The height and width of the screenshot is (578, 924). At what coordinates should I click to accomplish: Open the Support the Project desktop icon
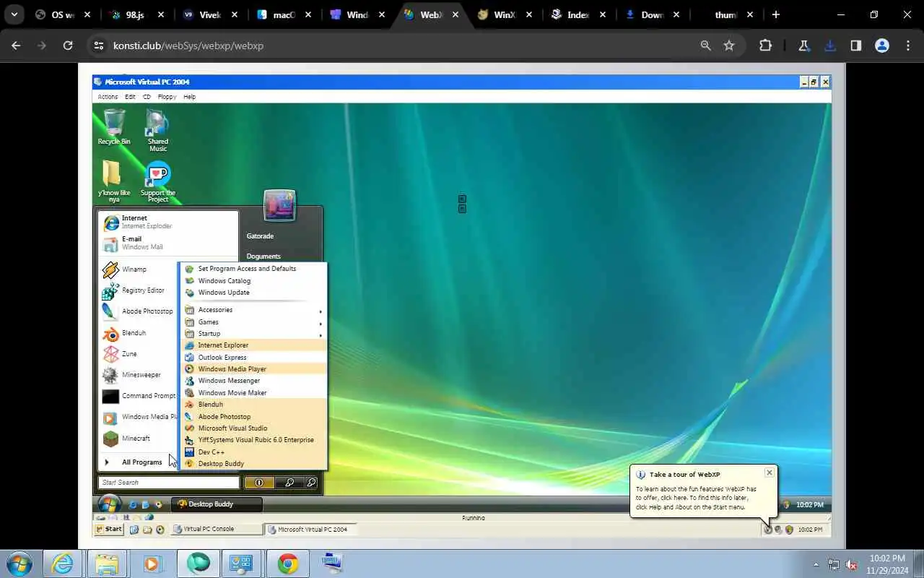[157, 181]
